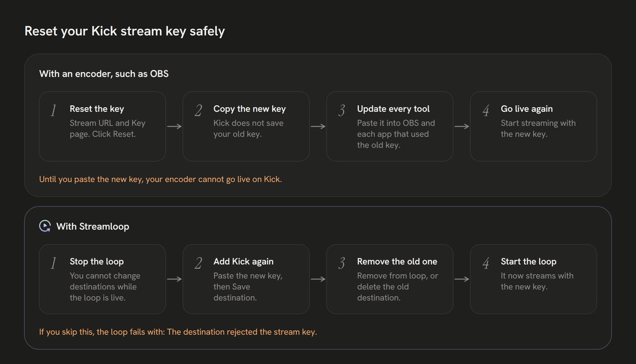
Task: Select the "Remove the old one" step title
Action: pos(397,261)
